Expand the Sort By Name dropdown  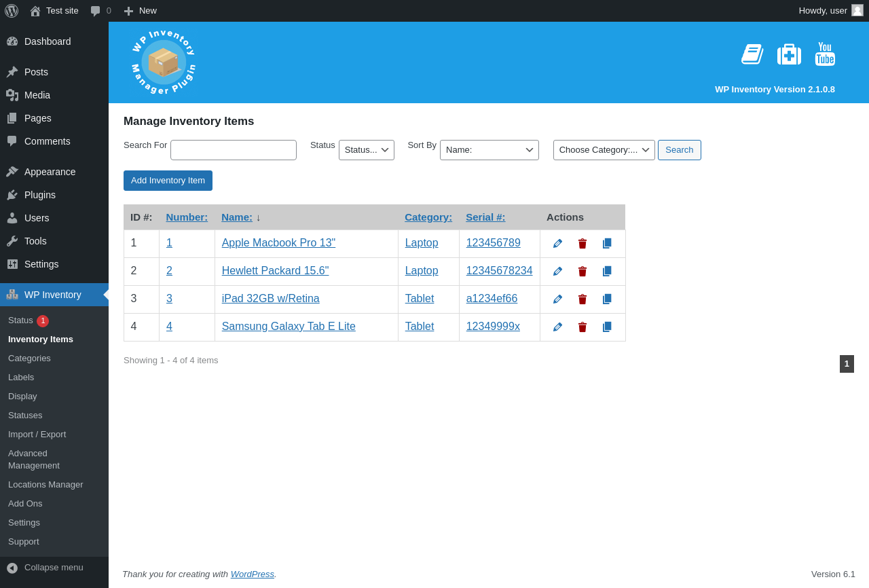click(489, 150)
